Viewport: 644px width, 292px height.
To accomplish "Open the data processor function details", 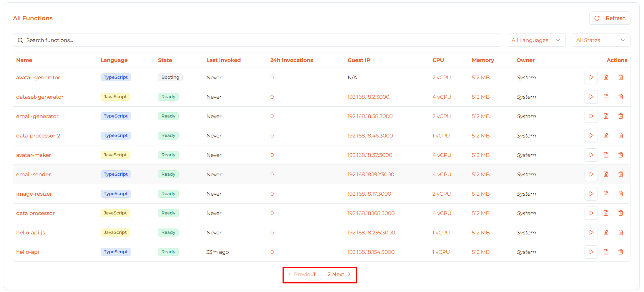I will (35, 213).
